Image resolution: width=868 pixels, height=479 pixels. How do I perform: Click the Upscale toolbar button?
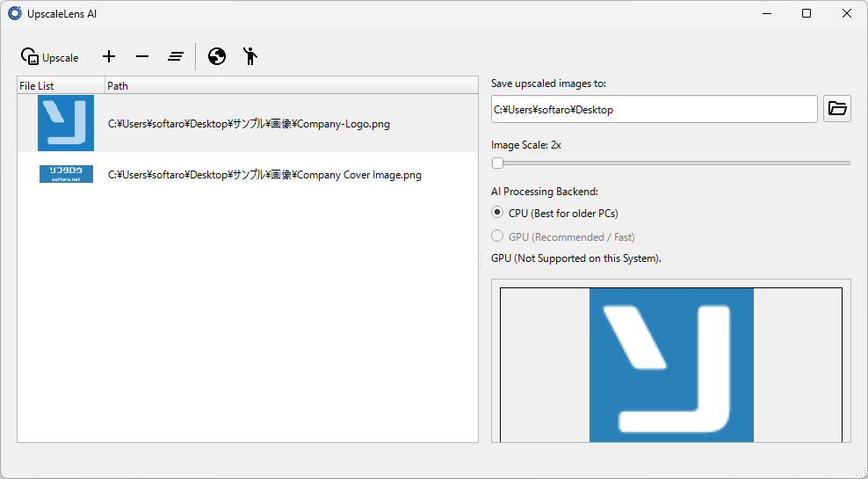50,57
